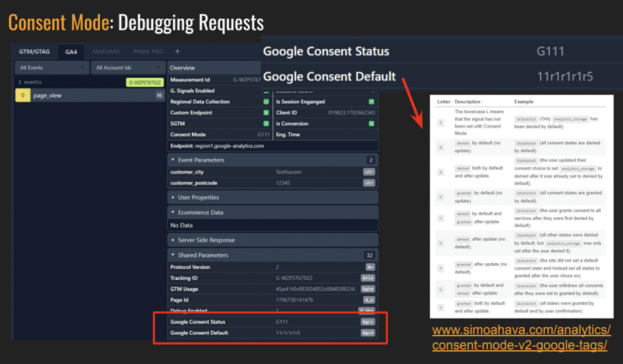Select the green G-WZPST6702Z measurement ID badge
Image resolution: width=623 pixels, height=364 pixels.
145,82
